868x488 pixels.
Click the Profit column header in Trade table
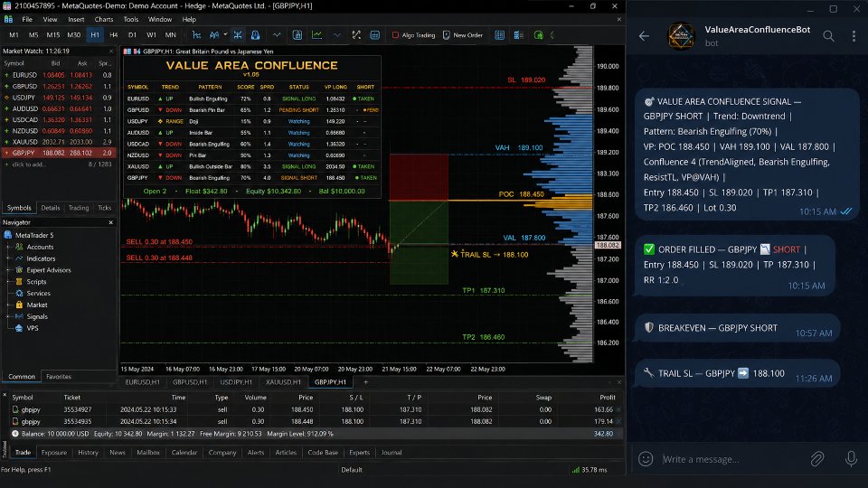pyautogui.click(x=608, y=398)
